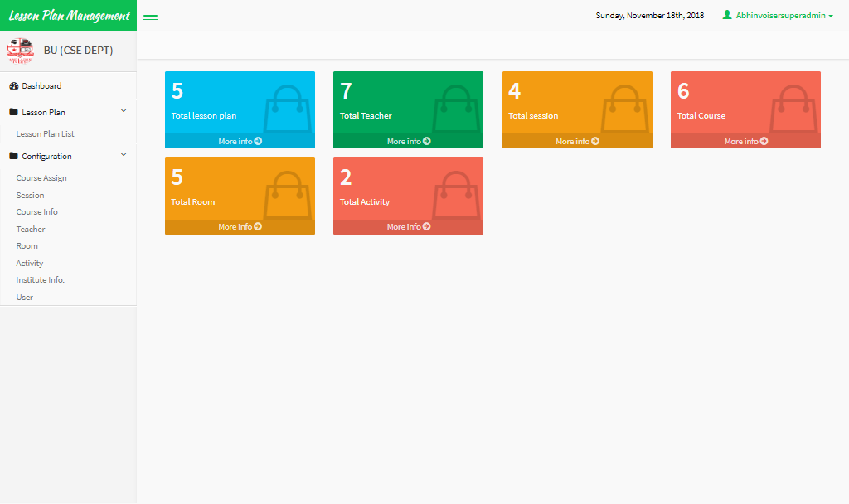Click the institute logo beside BU (CSE DEPT)
Viewport: 849px width, 504px height.
click(20, 51)
